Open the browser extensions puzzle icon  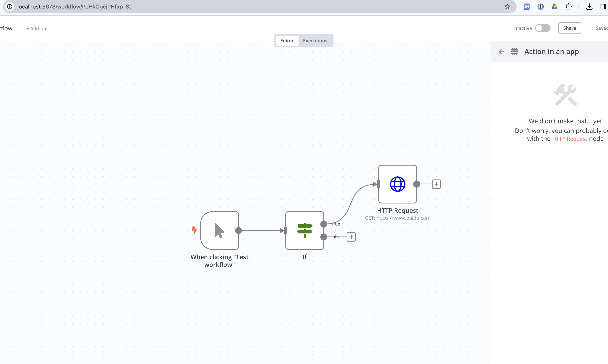pyautogui.click(x=569, y=7)
